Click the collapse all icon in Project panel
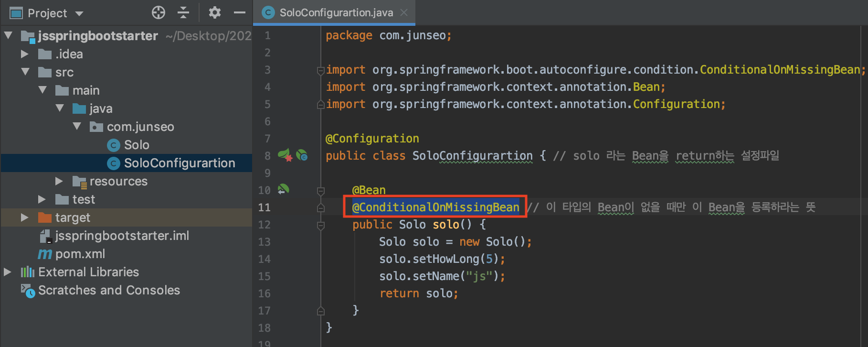This screenshot has width=868, height=347. (183, 13)
